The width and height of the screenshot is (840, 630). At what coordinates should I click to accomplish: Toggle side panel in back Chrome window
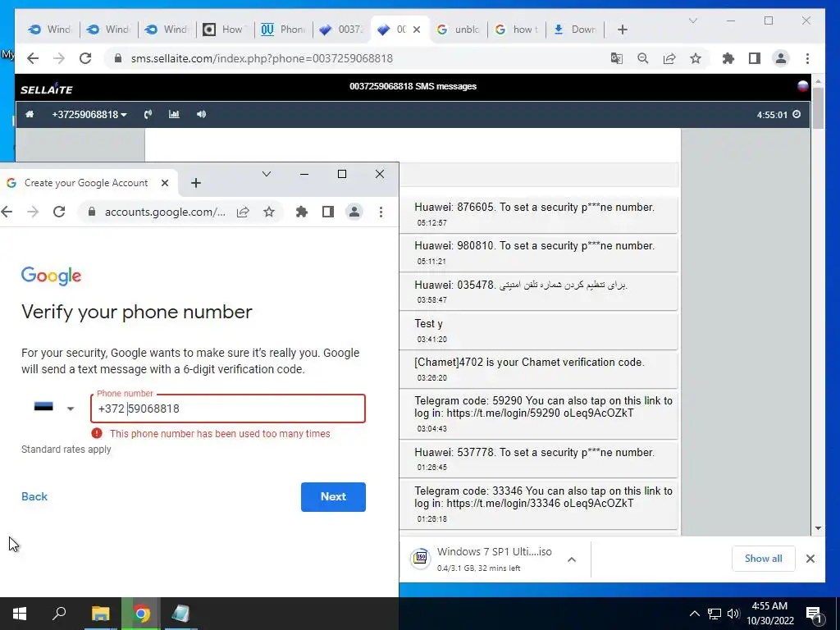pyautogui.click(x=755, y=58)
